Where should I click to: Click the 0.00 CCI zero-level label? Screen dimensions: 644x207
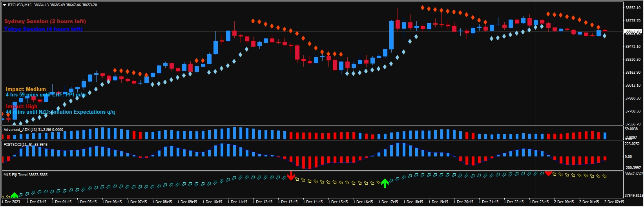[628, 157]
